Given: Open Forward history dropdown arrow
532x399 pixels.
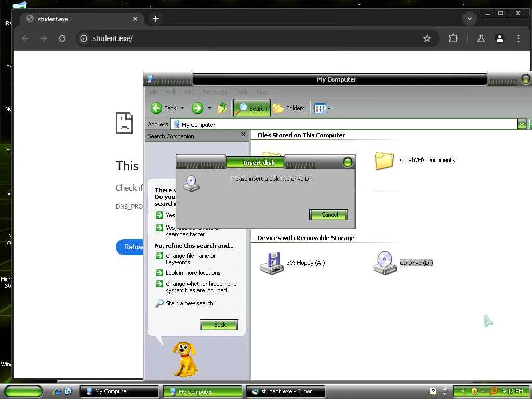Looking at the screenshot, I should [x=209, y=108].
